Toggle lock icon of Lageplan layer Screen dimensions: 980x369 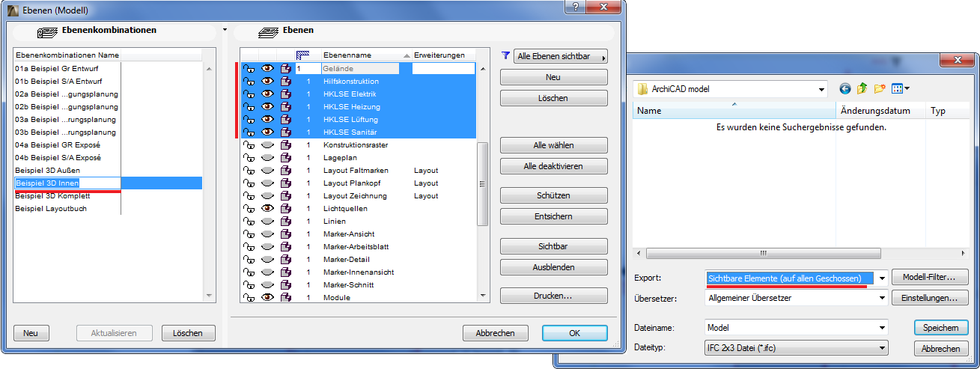coord(249,157)
